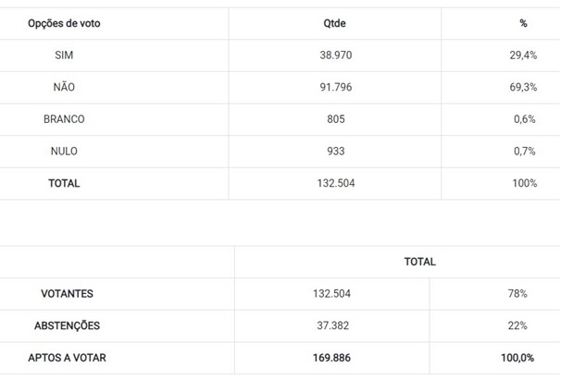573x392 pixels.
Task: Click the NULO count 933
Action: [x=335, y=151]
